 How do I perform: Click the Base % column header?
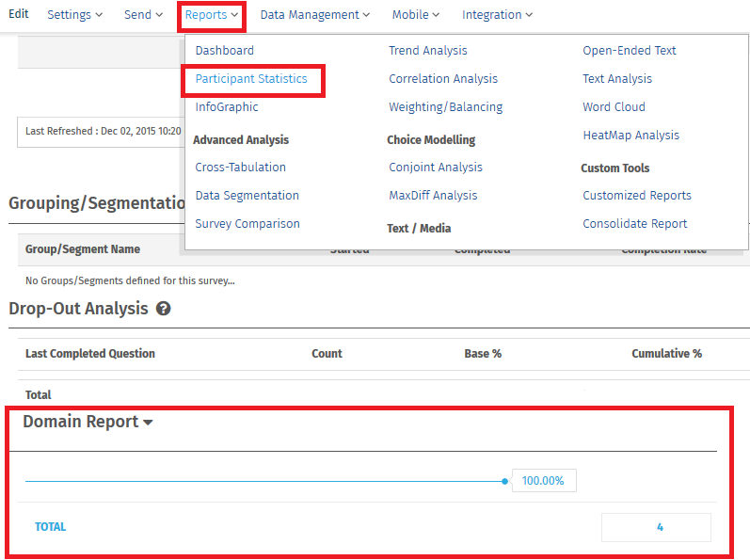(483, 353)
